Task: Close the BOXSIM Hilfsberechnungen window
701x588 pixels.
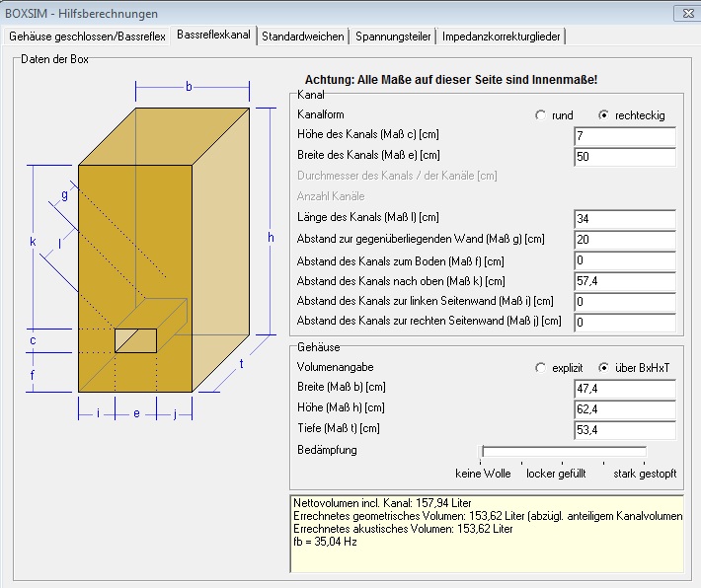Action: [681, 13]
